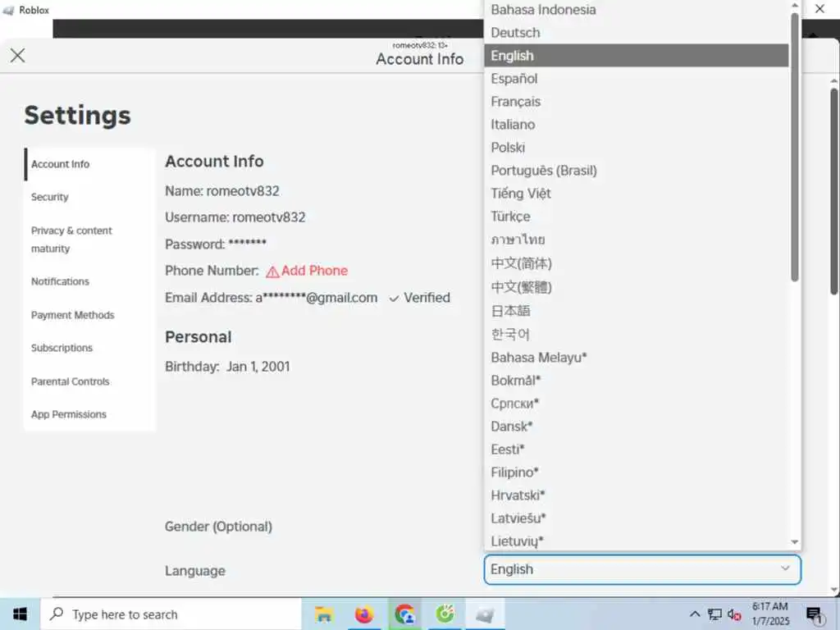Choose 中文(繁體) Traditional Chinese option
The image size is (840, 630).
(x=636, y=287)
